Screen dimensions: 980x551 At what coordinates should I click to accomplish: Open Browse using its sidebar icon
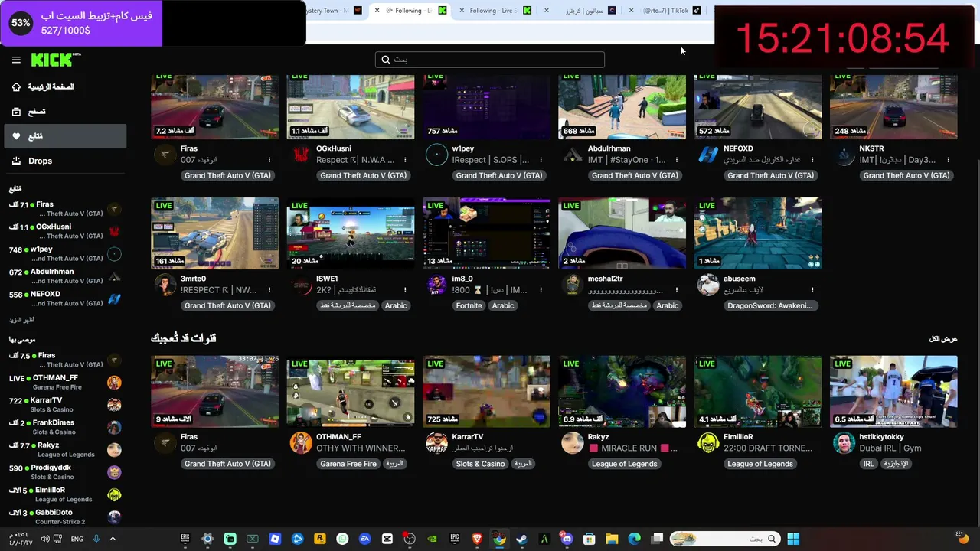pos(16,112)
